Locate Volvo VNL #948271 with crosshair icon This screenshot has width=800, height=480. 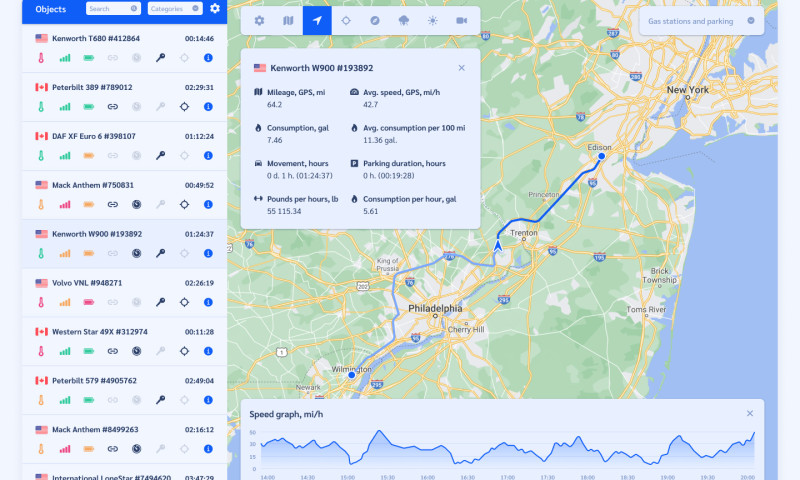pyautogui.click(x=184, y=302)
